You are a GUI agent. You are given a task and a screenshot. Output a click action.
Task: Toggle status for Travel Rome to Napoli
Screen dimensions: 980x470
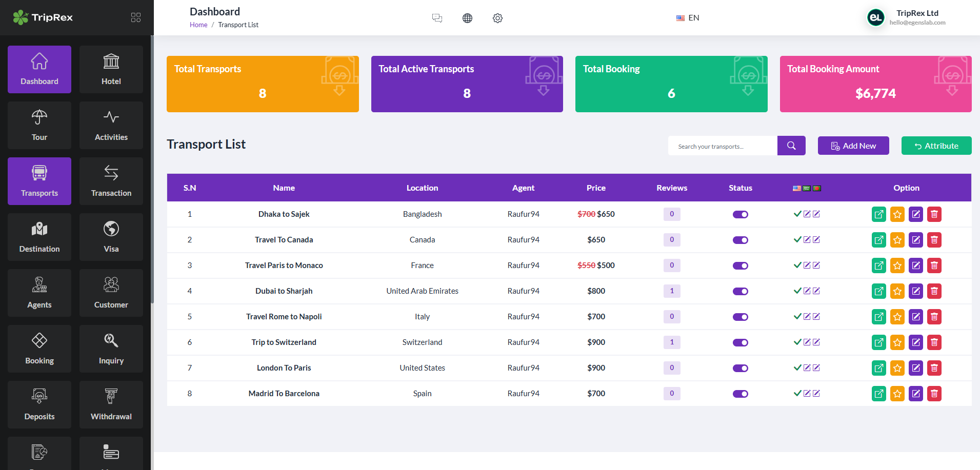(x=741, y=317)
